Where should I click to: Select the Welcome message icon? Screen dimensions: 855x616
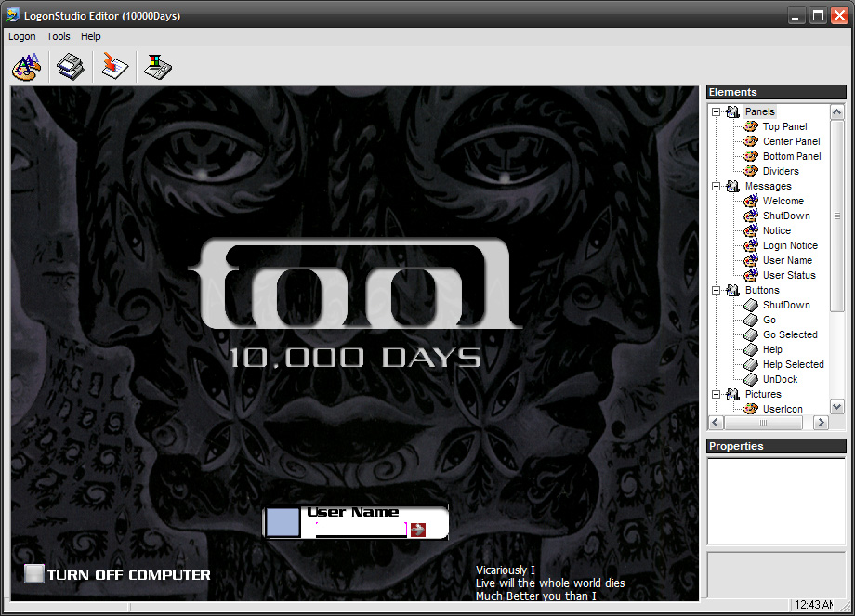[x=751, y=201]
